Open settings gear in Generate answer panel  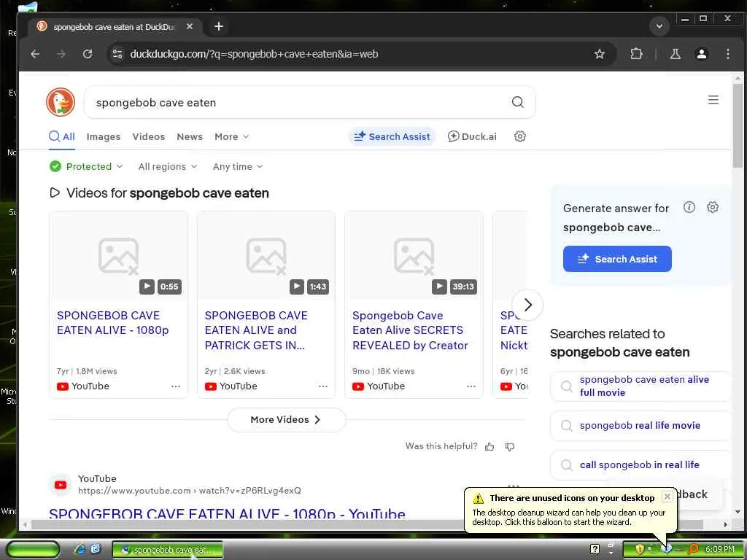712,207
